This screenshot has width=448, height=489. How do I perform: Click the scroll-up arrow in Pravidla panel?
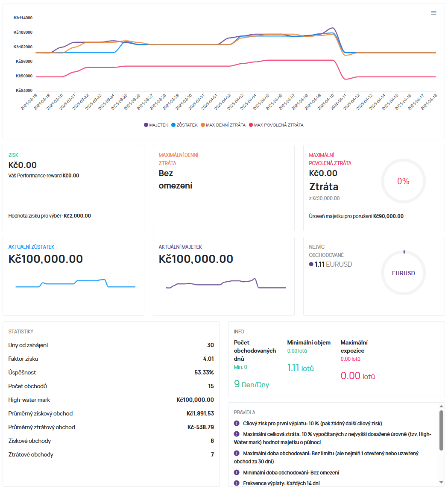(x=441, y=407)
